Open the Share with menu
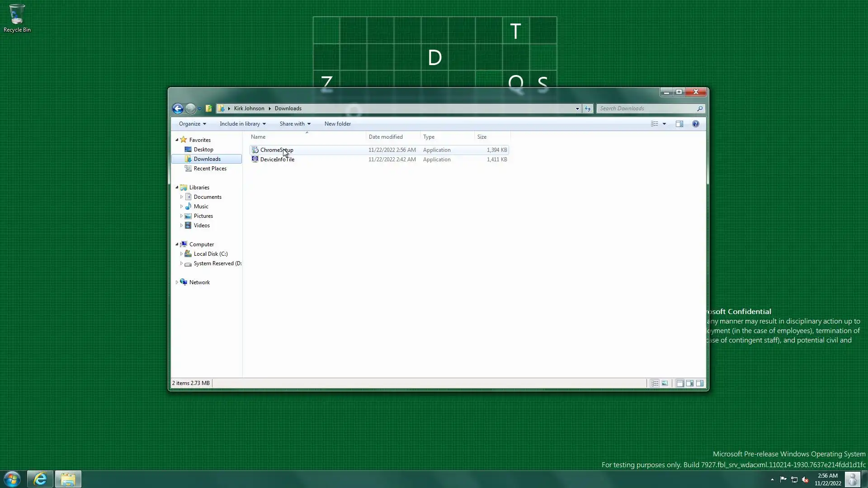The image size is (868, 488). (x=295, y=124)
